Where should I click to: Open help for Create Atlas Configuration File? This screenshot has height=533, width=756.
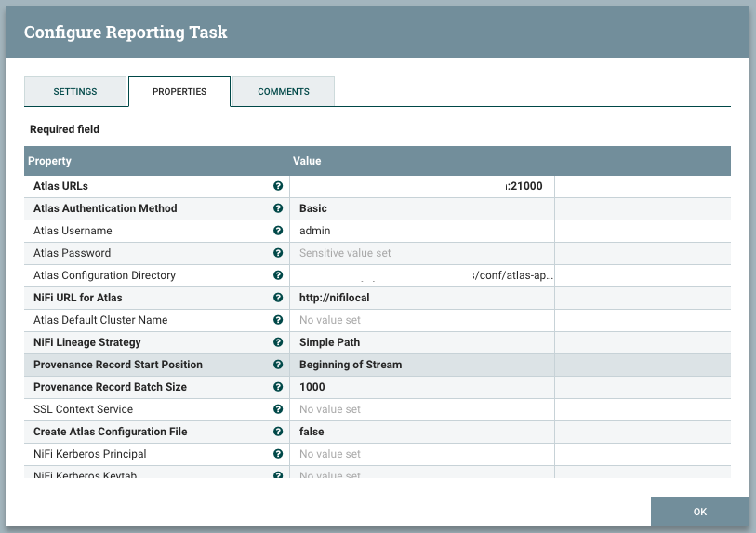pos(278,432)
